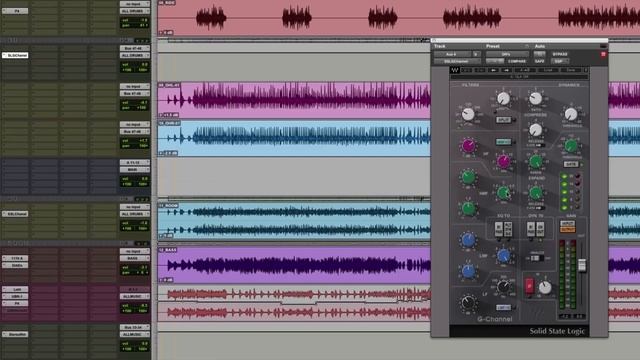Click the automation SAFE button
This screenshot has height=360, width=640.
[x=539, y=61]
